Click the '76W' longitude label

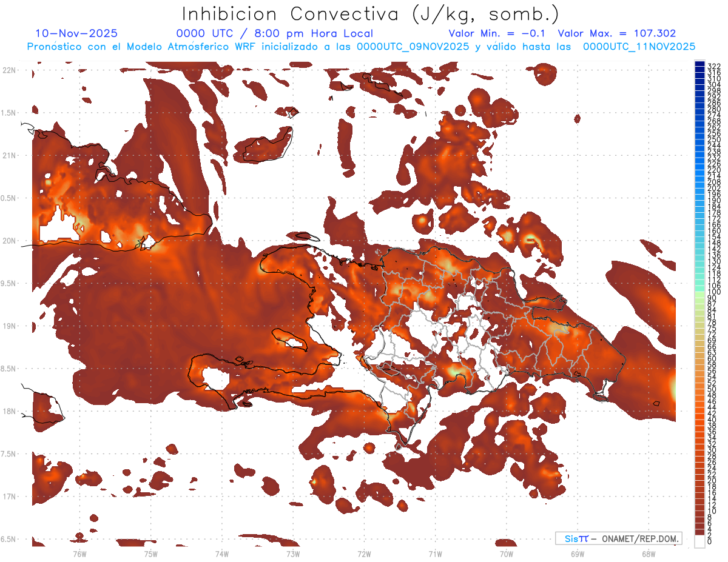79,554
